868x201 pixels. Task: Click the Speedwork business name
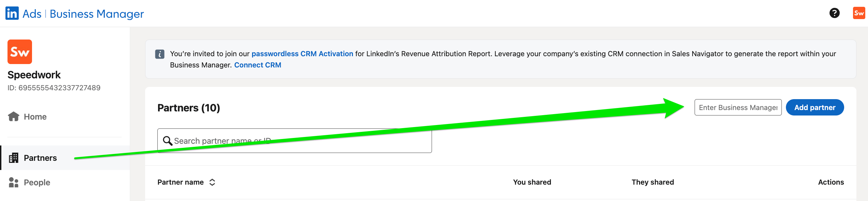34,75
